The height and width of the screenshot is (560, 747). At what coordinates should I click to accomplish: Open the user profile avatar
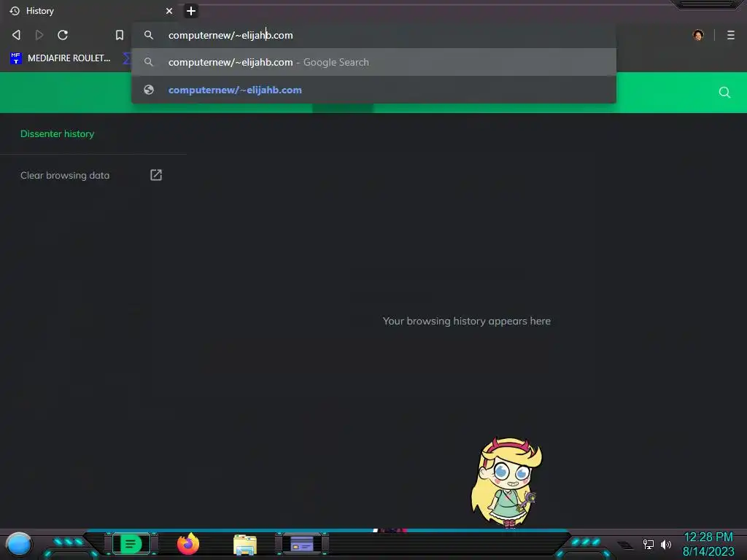click(698, 35)
